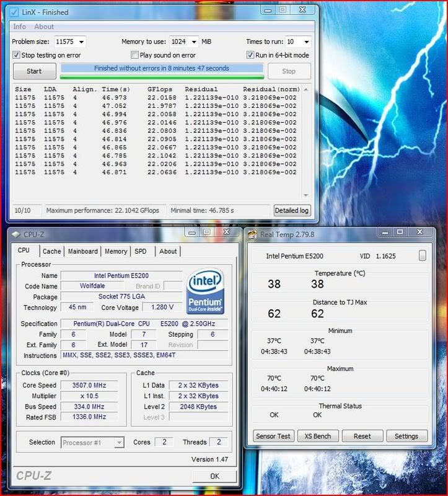Close the LinX window
This screenshot has width=448, height=496.
(302, 10)
